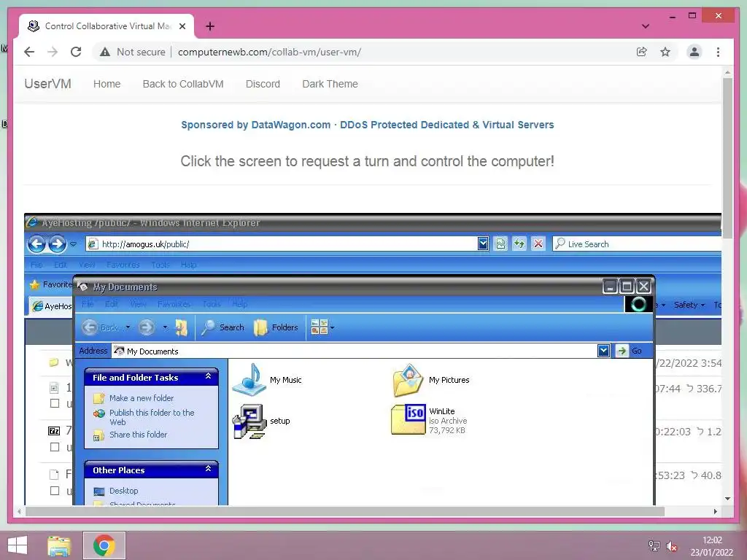747x560 pixels.
Task: Open IE Favorites star button
Action: [x=50, y=284]
